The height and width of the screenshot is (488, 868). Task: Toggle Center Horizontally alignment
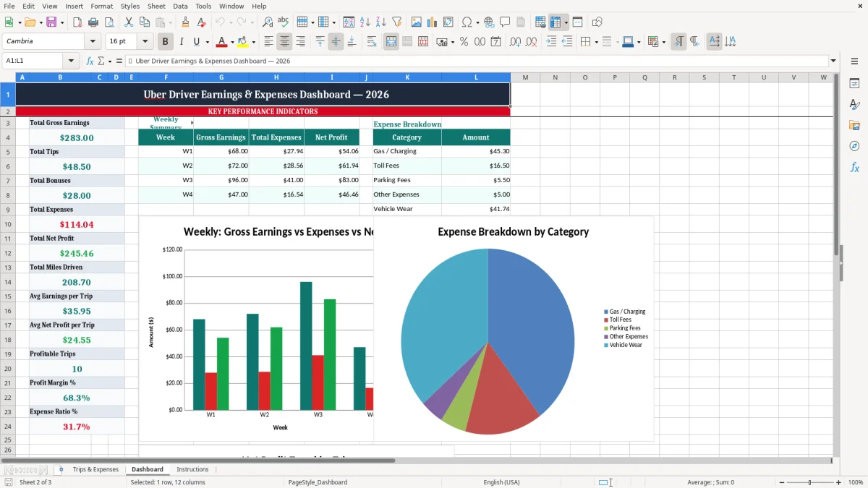285,42
